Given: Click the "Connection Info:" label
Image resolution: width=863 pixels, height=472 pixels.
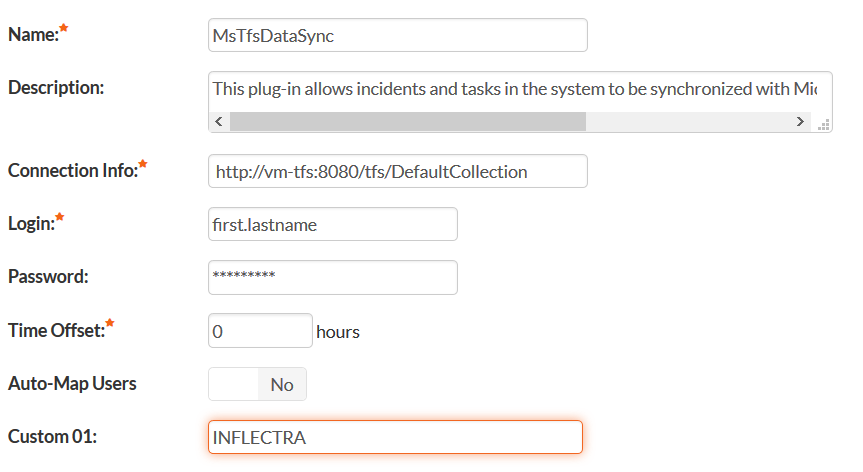Looking at the screenshot, I should (x=72, y=170).
